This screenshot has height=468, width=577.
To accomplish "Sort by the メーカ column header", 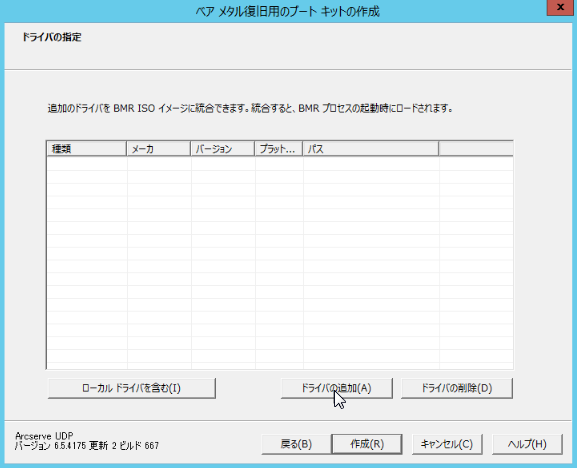I will [x=159, y=149].
